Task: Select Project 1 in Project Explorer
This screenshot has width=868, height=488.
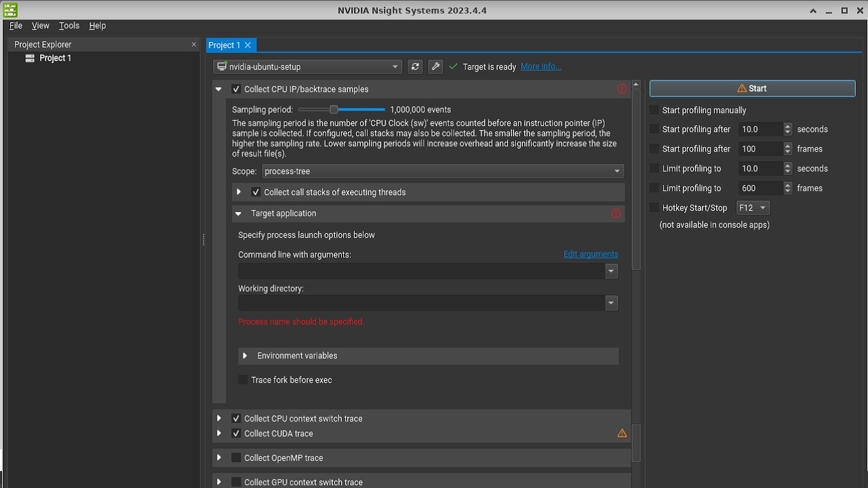Action: pos(55,58)
